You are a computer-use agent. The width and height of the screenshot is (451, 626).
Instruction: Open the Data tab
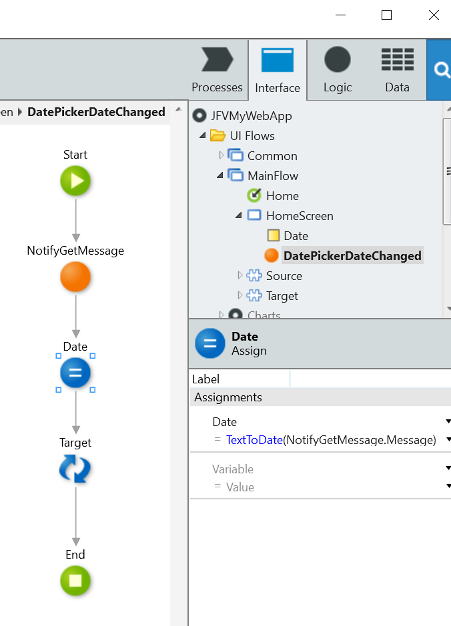coord(398,70)
